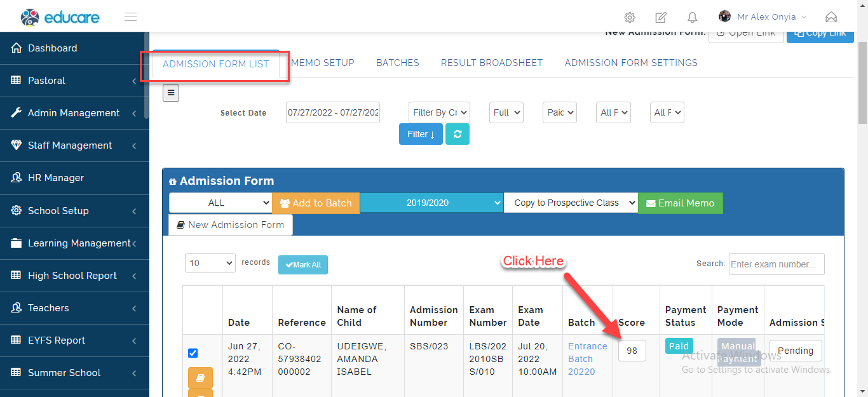Open the Entrance Batch 20220 link

point(588,359)
